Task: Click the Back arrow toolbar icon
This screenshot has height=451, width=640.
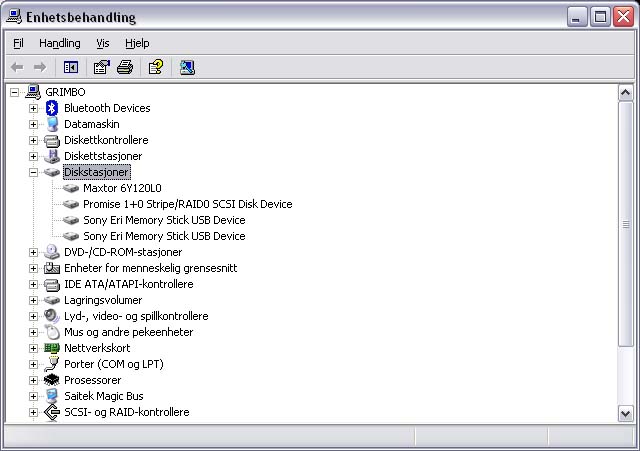Action: 17,67
